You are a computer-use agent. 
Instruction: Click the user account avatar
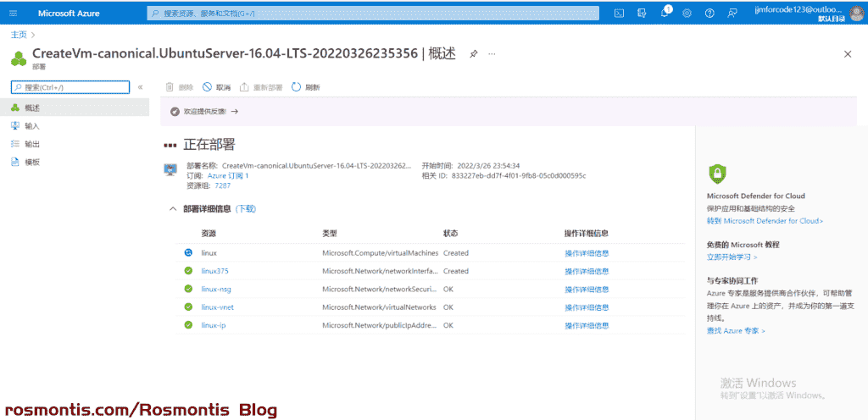(x=856, y=14)
